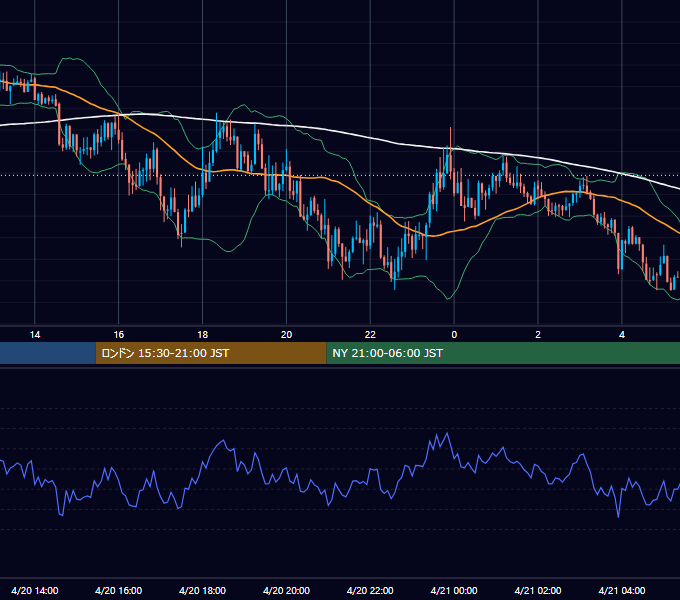Viewport: 680px width, 600px height.
Task: Click the 4/21 04:00 date label
Action: pyautogui.click(x=622, y=590)
